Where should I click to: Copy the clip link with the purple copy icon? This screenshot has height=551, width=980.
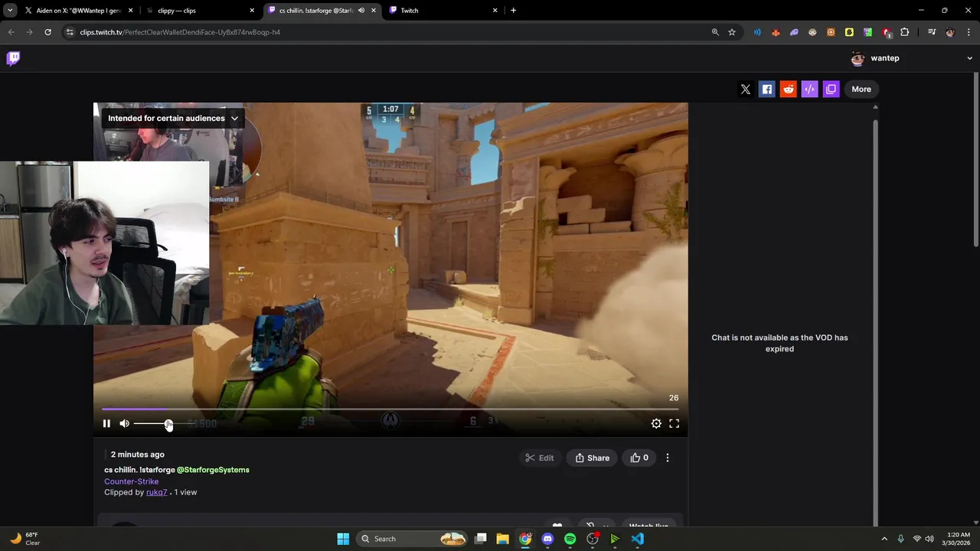pos(831,90)
